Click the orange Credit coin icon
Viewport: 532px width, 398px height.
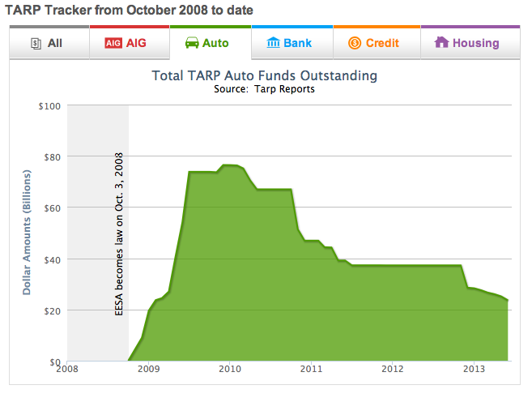click(355, 43)
